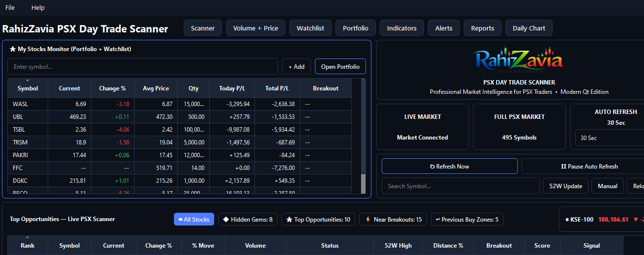Image resolution: width=644 pixels, height=255 pixels.
Task: Click Pause Auto Refresh button
Action: click(583, 167)
